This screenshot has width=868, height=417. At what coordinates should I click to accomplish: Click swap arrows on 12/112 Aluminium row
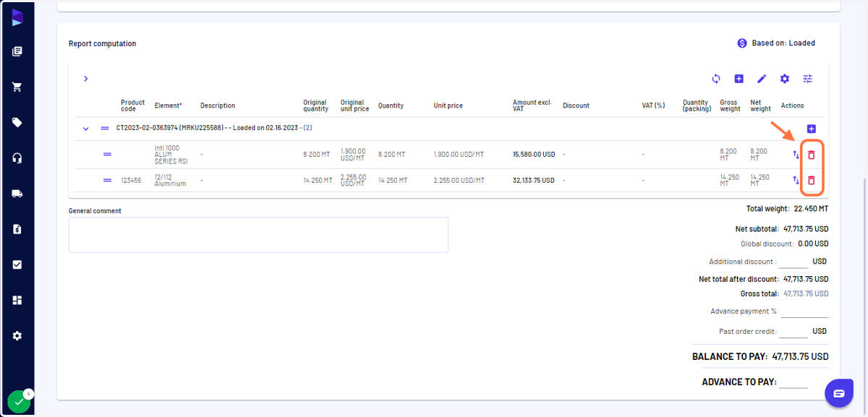click(796, 180)
